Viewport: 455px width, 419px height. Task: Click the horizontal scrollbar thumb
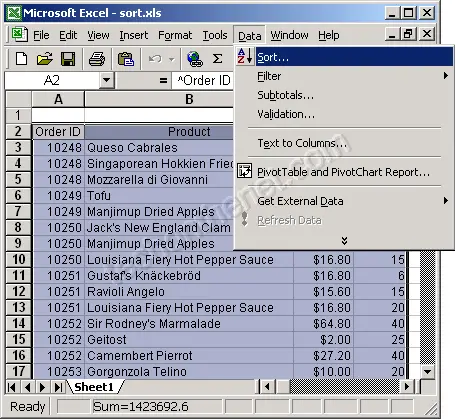(x=283, y=387)
